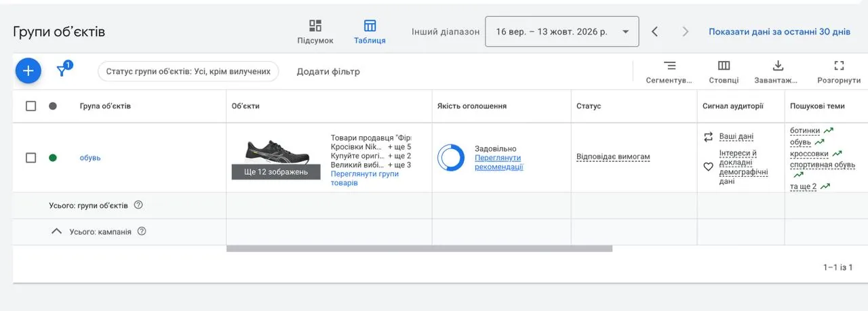Click Переглянути групи товарів link
Viewport: 868px width, 311px height.
point(365,178)
